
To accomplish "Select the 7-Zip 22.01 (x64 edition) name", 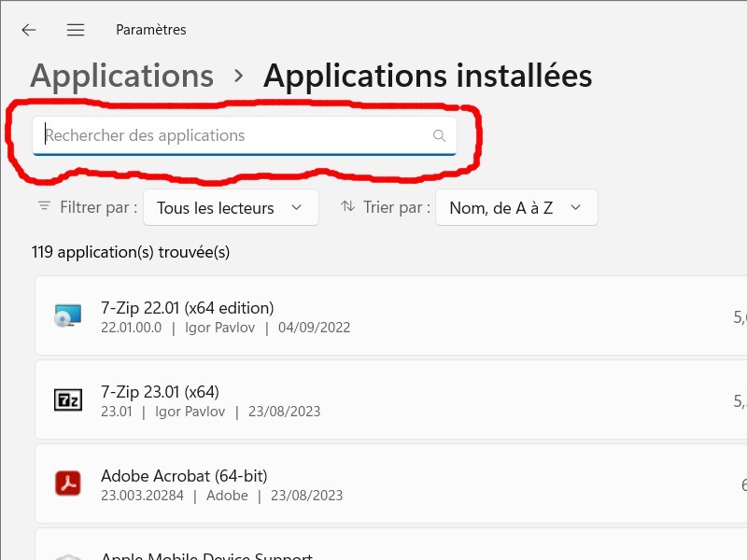I will [187, 308].
